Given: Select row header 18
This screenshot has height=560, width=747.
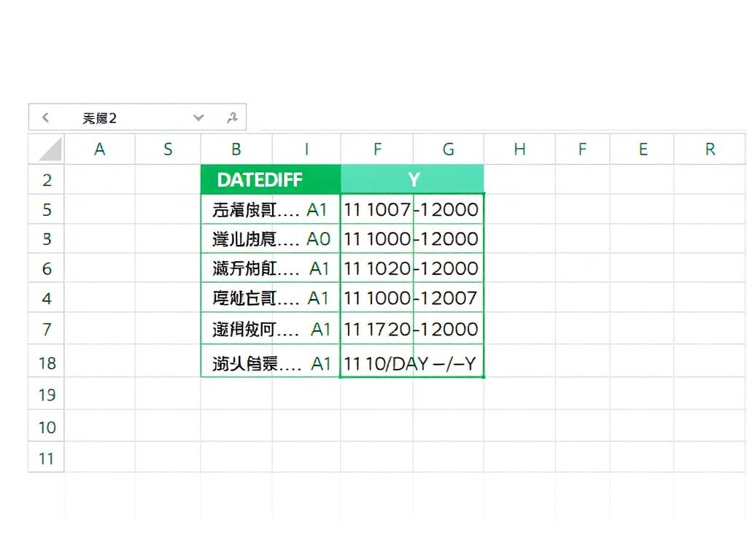Looking at the screenshot, I should coord(46,362).
